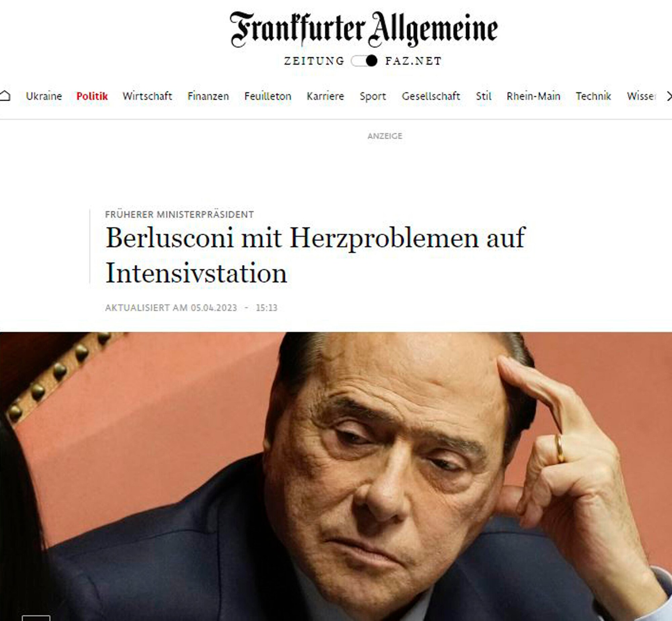
Task: Click the Stil menu item
Action: pyautogui.click(x=484, y=96)
